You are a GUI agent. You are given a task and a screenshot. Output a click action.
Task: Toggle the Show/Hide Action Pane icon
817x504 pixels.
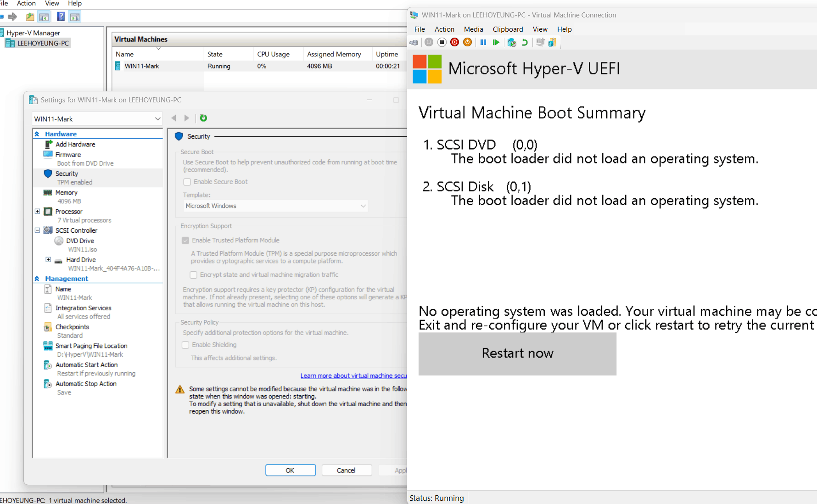click(x=75, y=17)
